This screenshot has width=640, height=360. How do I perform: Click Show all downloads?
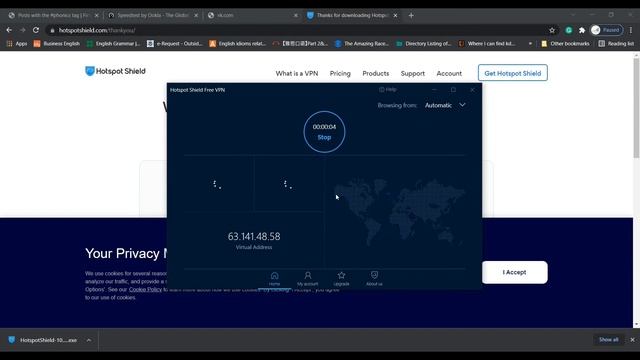coord(608,340)
